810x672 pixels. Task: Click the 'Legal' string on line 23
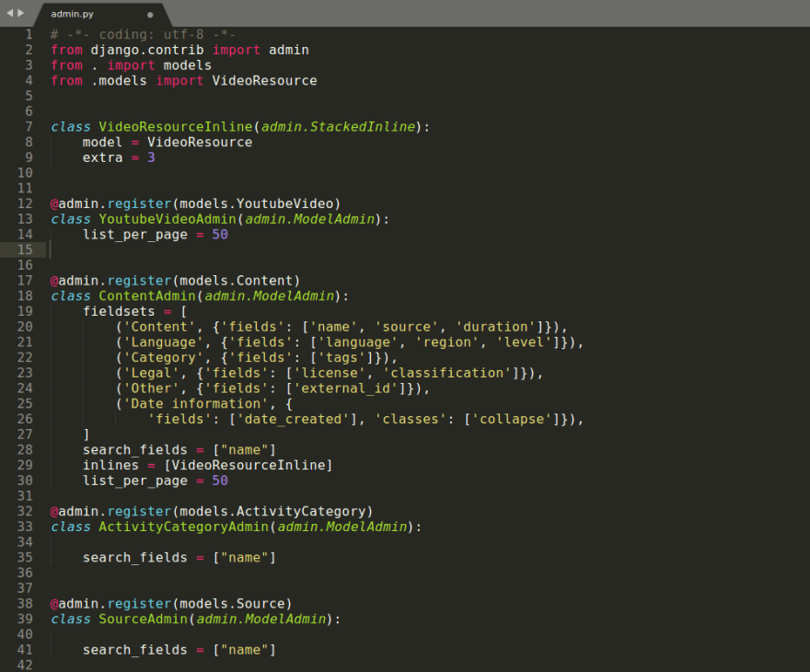[x=151, y=373]
